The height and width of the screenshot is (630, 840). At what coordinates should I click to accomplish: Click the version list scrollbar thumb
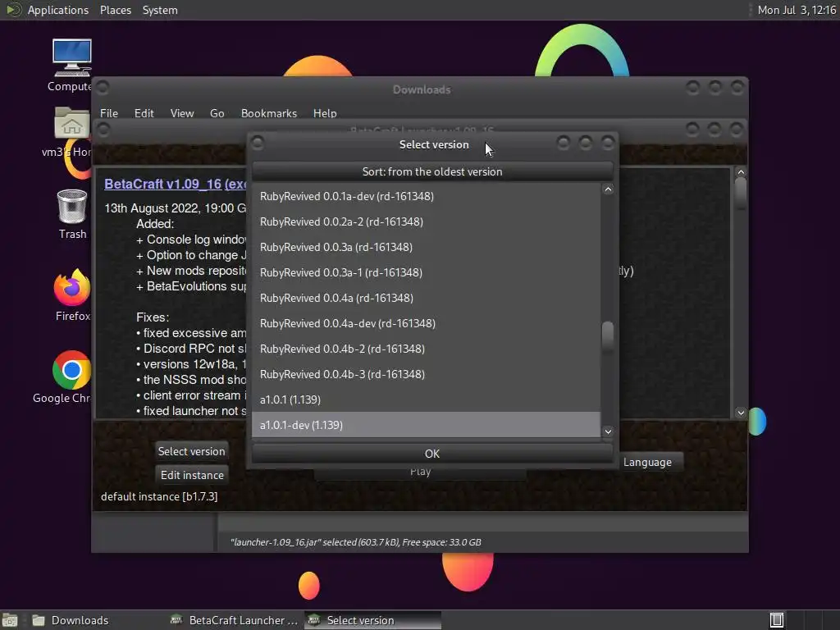click(608, 336)
